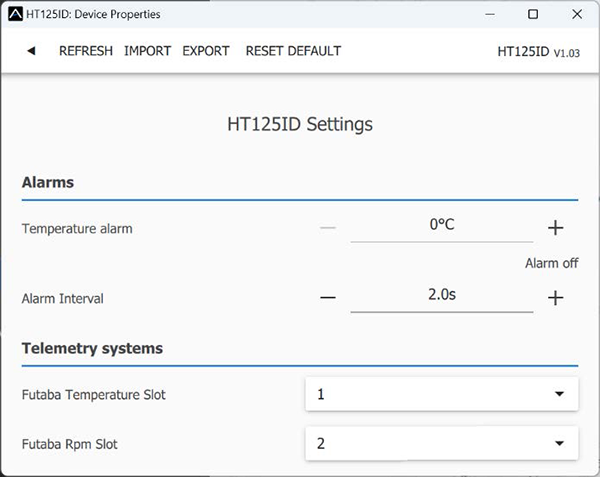Open the Futaba Temperature Slot dropdown
The height and width of the screenshot is (477, 600).
[441, 394]
